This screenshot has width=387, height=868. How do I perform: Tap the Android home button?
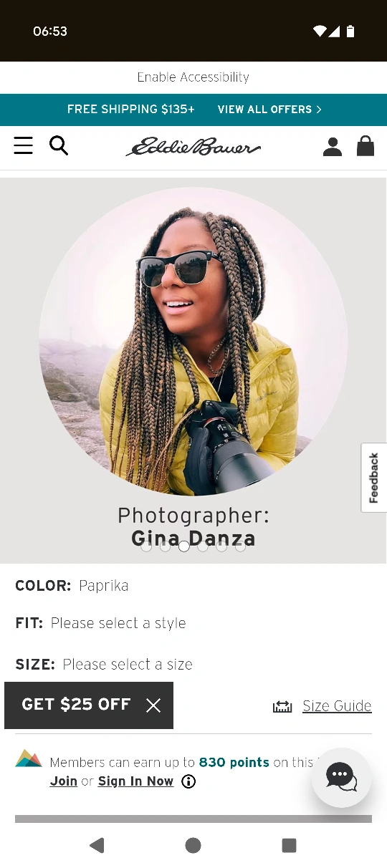[193, 845]
